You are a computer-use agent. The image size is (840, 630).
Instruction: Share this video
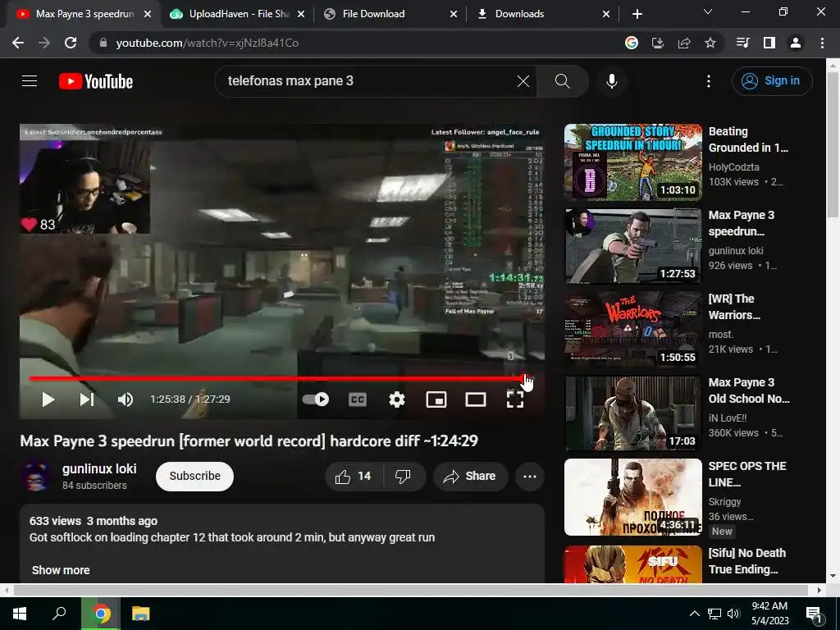[470, 477]
